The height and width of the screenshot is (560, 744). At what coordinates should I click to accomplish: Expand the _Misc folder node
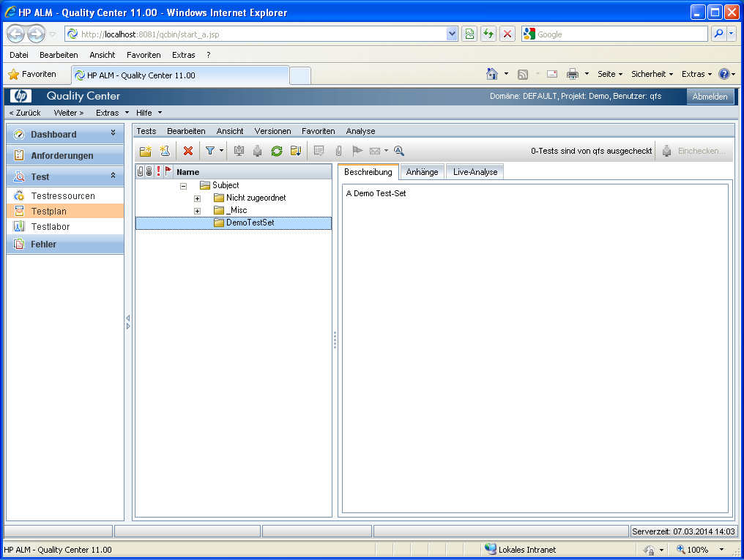198,211
